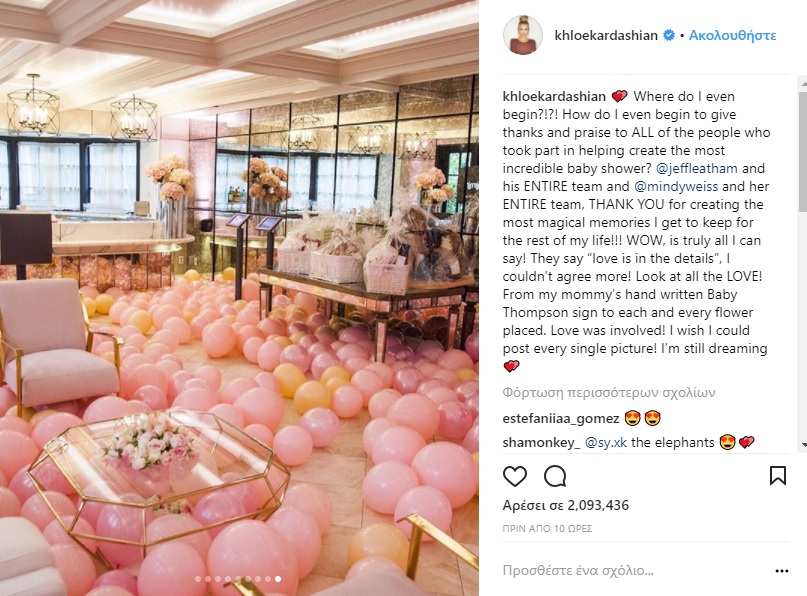
Task: Load more comments via Φόρτωση περισσότερων σχολίων
Action: (x=609, y=393)
